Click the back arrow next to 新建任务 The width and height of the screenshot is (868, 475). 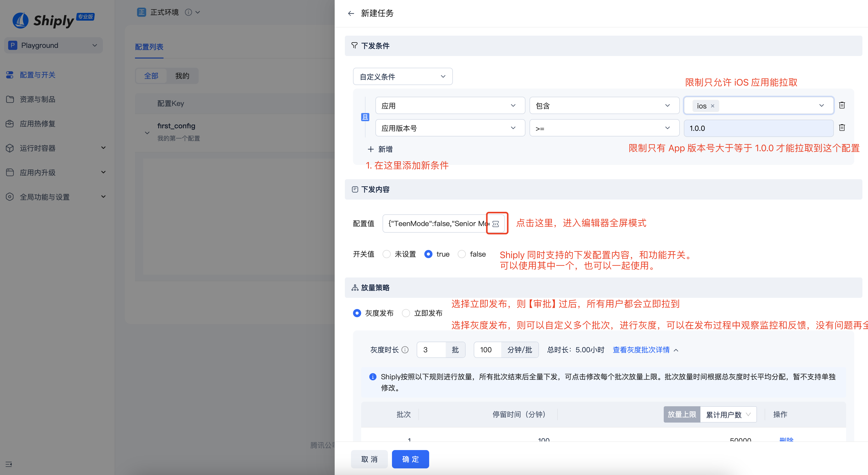point(351,13)
